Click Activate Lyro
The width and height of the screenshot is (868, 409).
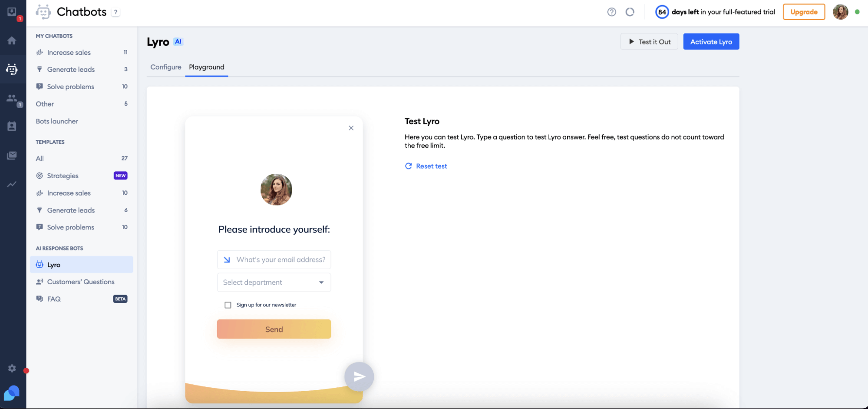tap(711, 42)
